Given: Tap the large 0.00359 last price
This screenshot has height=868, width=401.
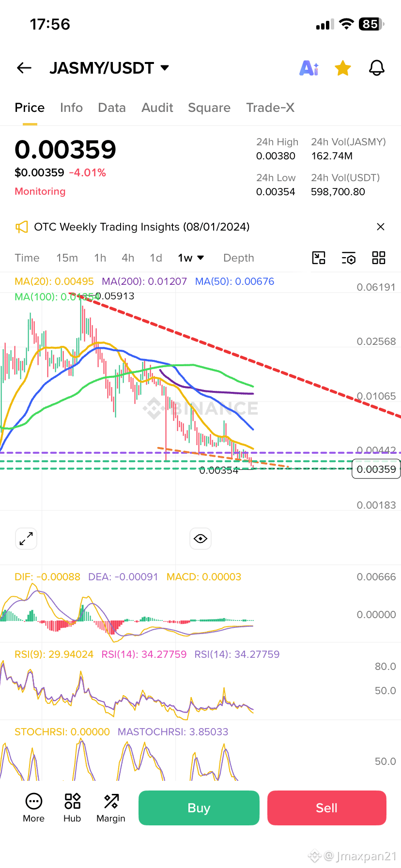Looking at the screenshot, I should (65, 149).
